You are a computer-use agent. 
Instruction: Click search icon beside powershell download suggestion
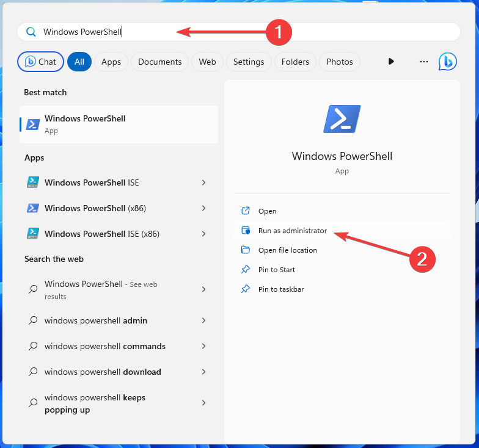[33, 371]
